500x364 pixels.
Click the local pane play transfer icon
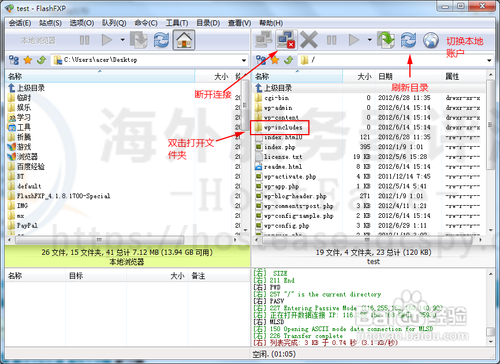107,40
